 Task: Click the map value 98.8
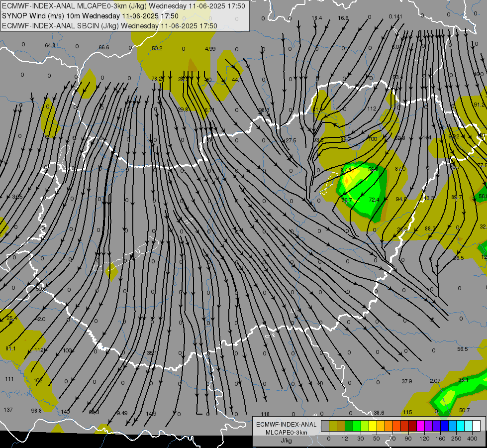pyautogui.click(x=36, y=411)
